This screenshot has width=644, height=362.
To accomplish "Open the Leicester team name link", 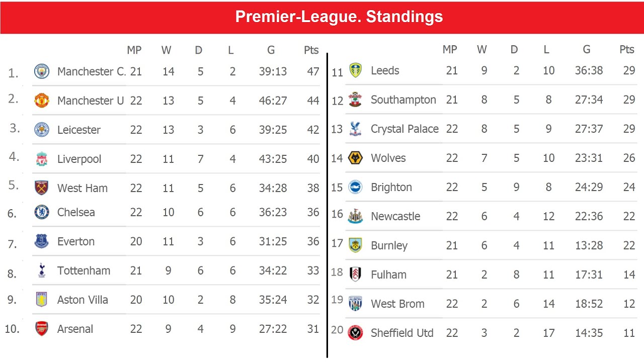I will pos(79,130).
